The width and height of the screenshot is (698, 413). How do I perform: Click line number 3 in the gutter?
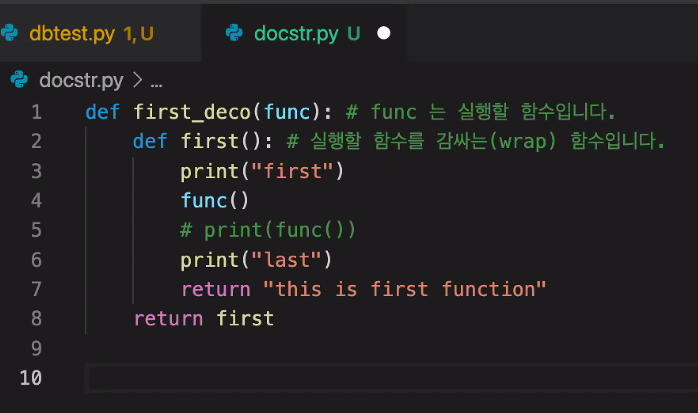[x=37, y=171]
